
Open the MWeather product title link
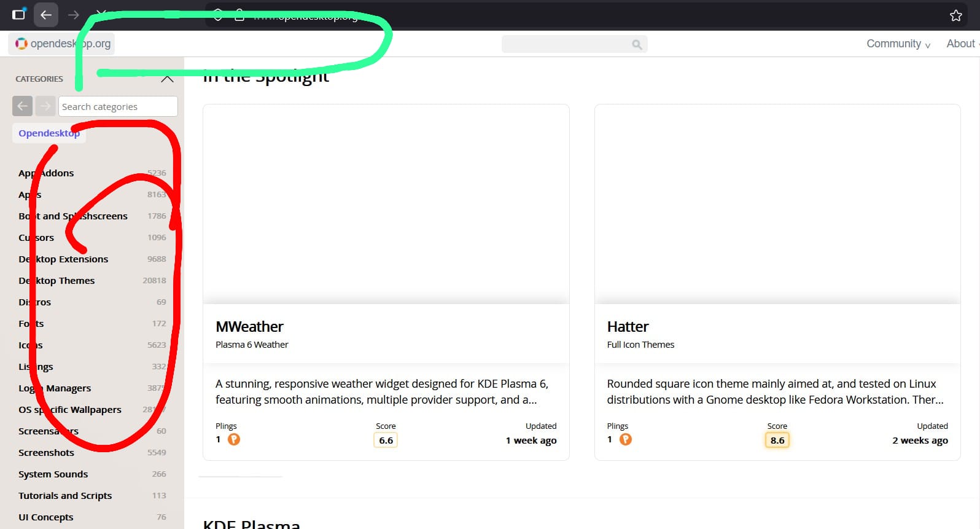249,327
